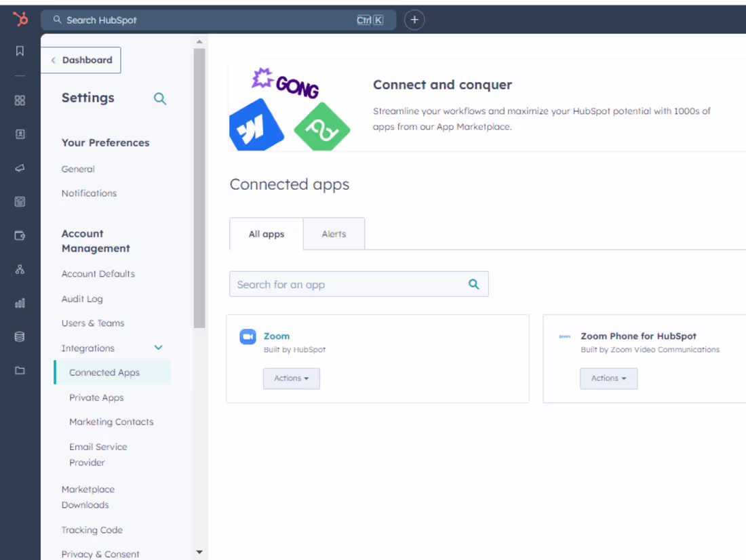The width and height of the screenshot is (746, 560).
Task: Open the Automations workflow icon
Action: 20,268
